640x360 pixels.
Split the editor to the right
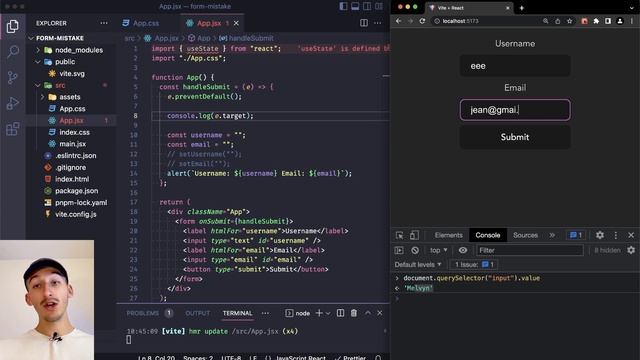click(x=364, y=23)
